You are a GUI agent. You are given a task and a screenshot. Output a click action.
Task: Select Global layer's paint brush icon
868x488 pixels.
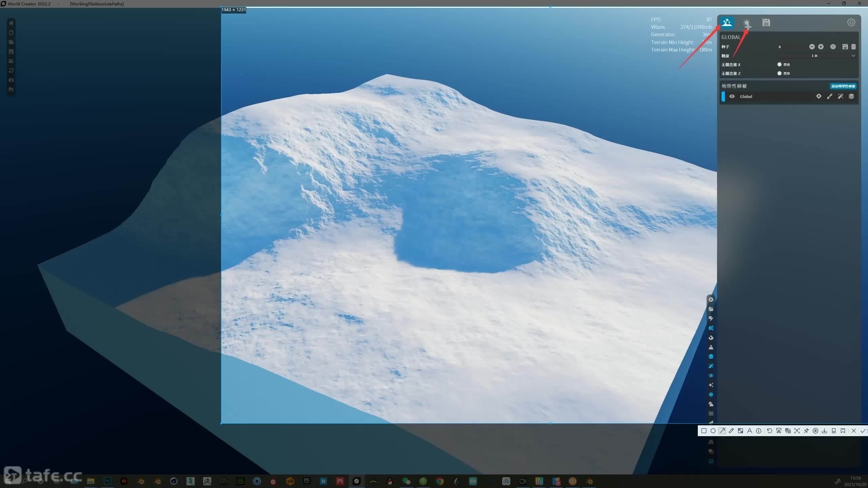830,97
